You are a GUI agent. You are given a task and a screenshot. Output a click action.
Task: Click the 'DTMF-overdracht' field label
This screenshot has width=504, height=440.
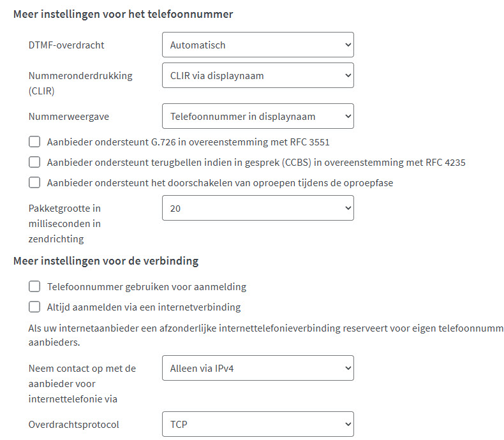66,45
